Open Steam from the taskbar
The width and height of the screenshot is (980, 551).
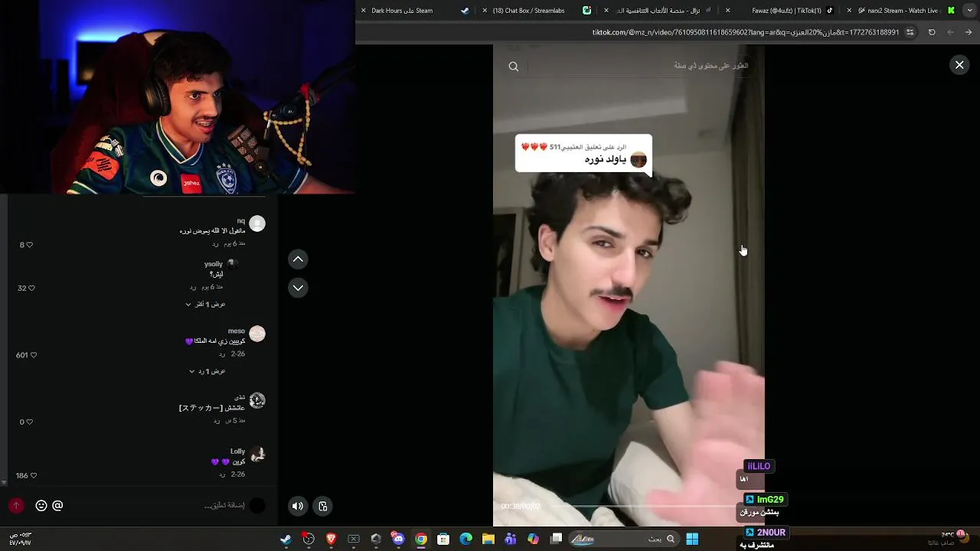tap(286, 539)
